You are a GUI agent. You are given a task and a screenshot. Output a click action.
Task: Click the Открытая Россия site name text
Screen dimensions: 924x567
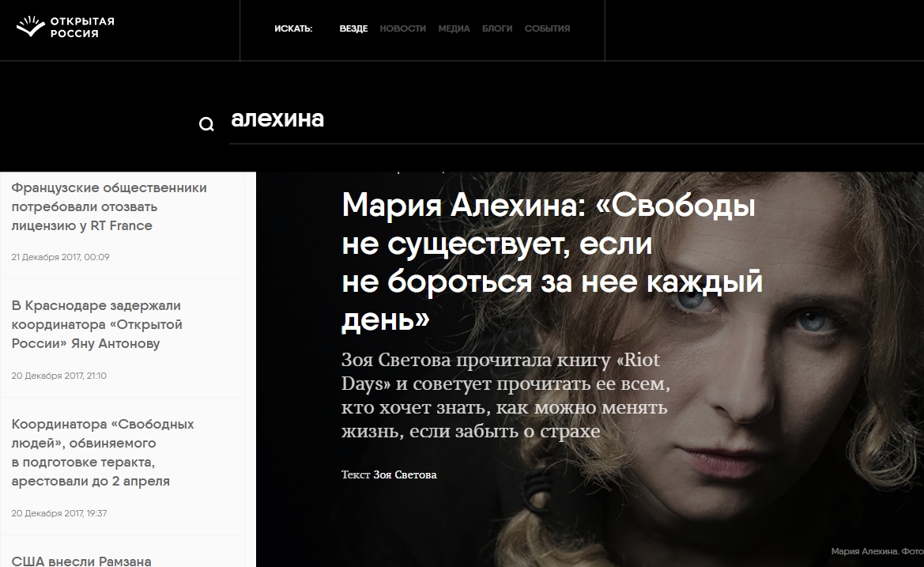tap(82, 28)
